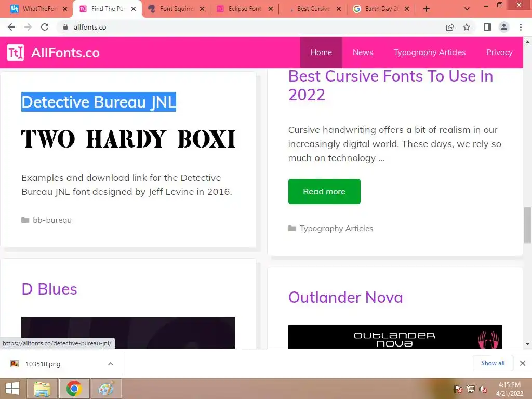This screenshot has width=532, height=399.
Task: Click the green Read more button
Action: pyautogui.click(x=324, y=191)
